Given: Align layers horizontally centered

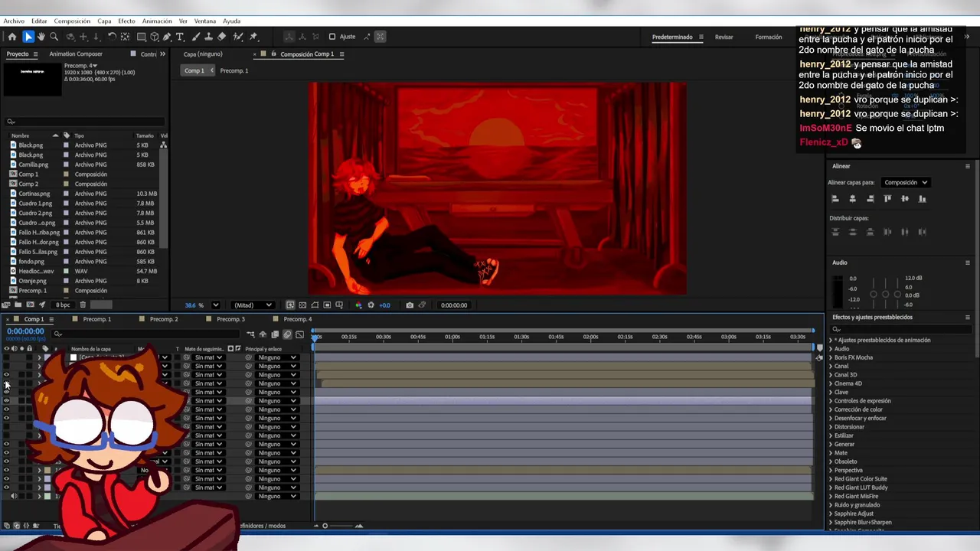Looking at the screenshot, I should [x=853, y=199].
